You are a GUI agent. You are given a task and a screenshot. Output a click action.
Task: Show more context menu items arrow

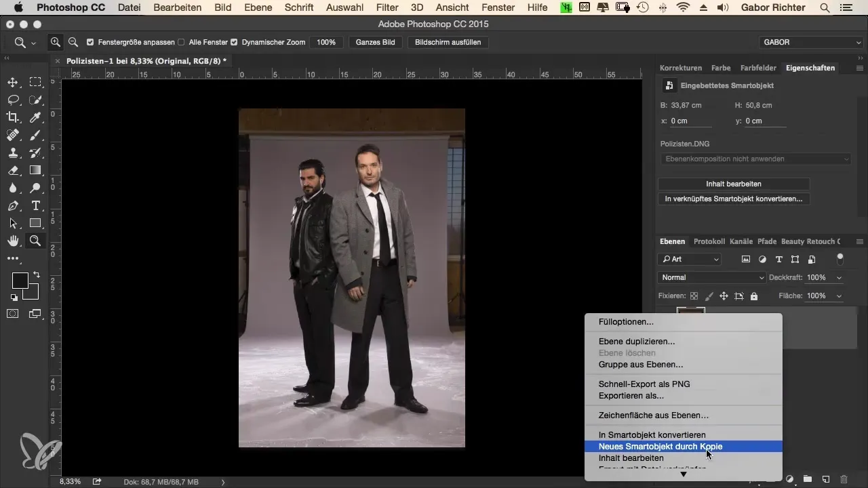(x=683, y=474)
